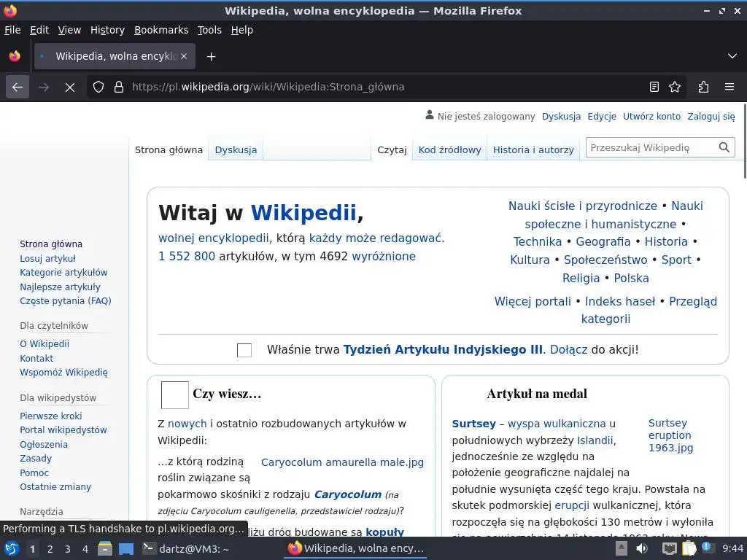Open Wspomóż Wikipedię sidebar link
The image size is (747, 560).
[63, 373]
